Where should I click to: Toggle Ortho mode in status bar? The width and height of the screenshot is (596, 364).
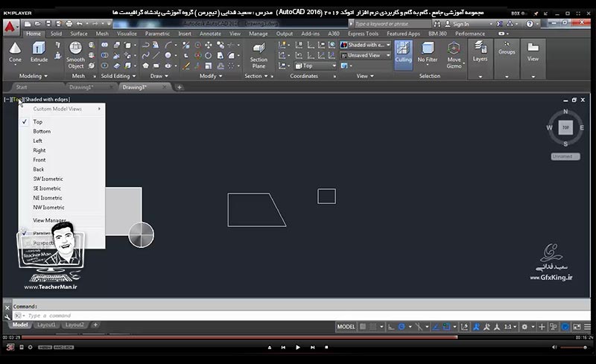click(391, 327)
